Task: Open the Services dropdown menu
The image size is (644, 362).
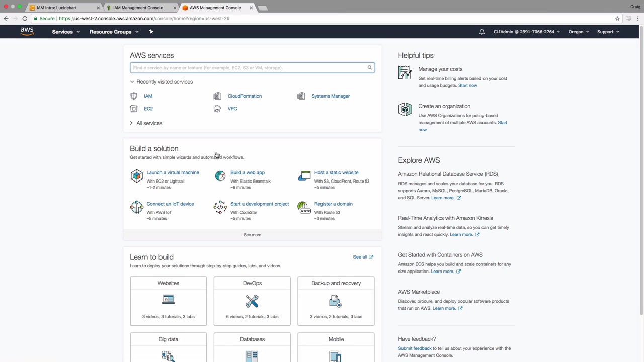Action: point(66,32)
